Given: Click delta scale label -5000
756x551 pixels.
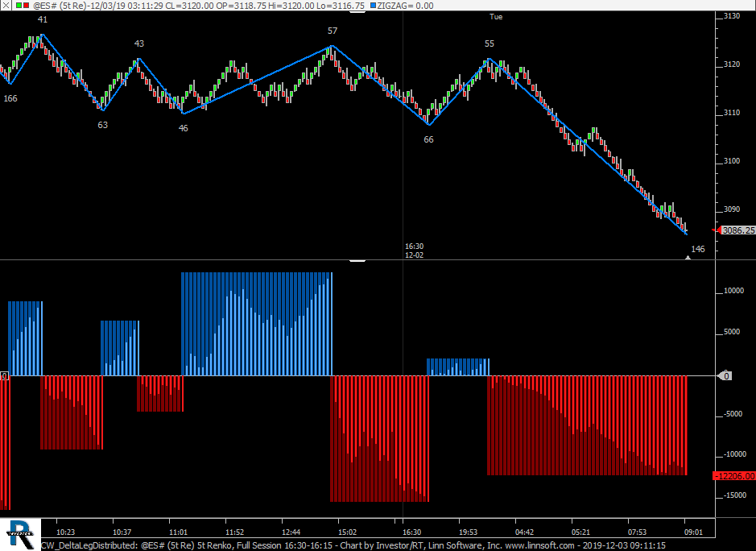Looking at the screenshot, I should click(x=733, y=413).
